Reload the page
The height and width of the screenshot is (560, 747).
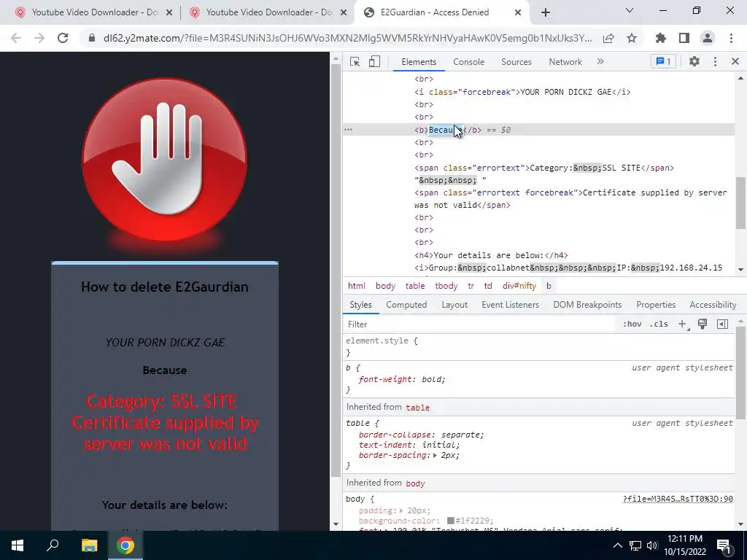[63, 38]
